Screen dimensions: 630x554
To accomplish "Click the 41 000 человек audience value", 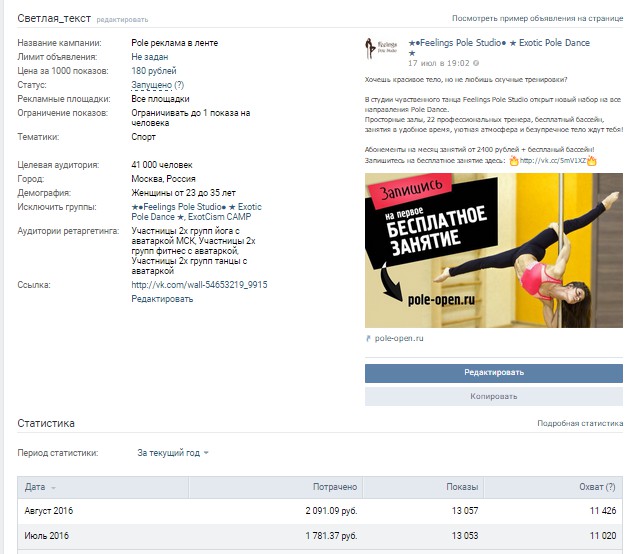I will (162, 165).
